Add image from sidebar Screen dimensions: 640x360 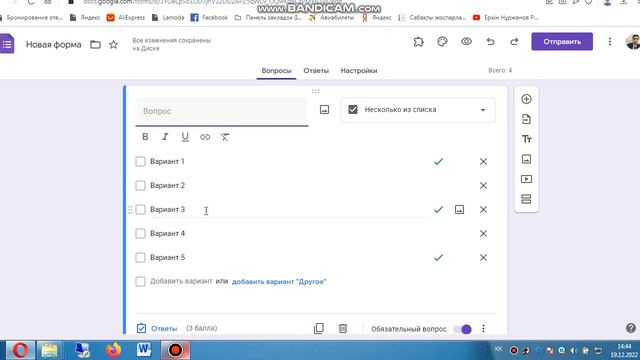tap(526, 159)
